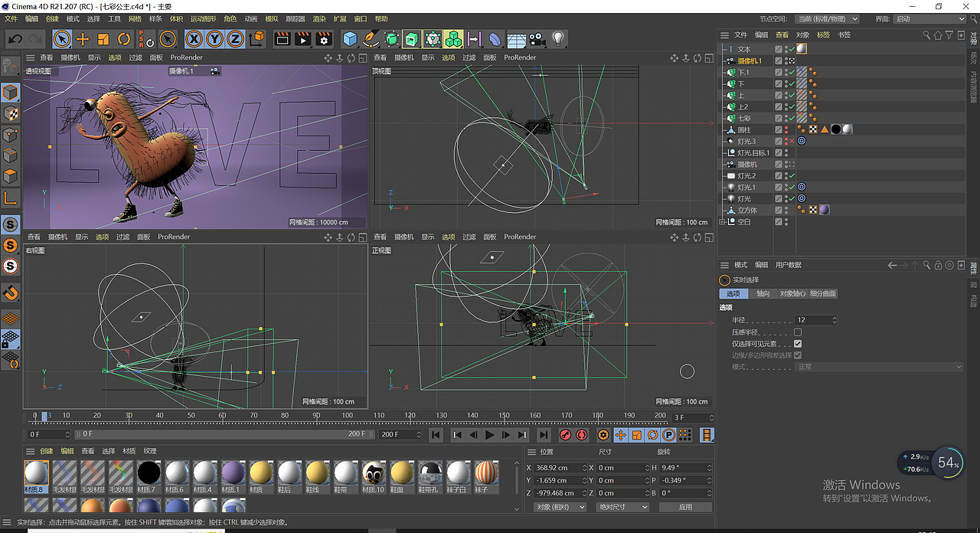Image resolution: width=980 pixels, height=533 pixels.
Task: Click the X position field stepper
Action: click(586, 467)
